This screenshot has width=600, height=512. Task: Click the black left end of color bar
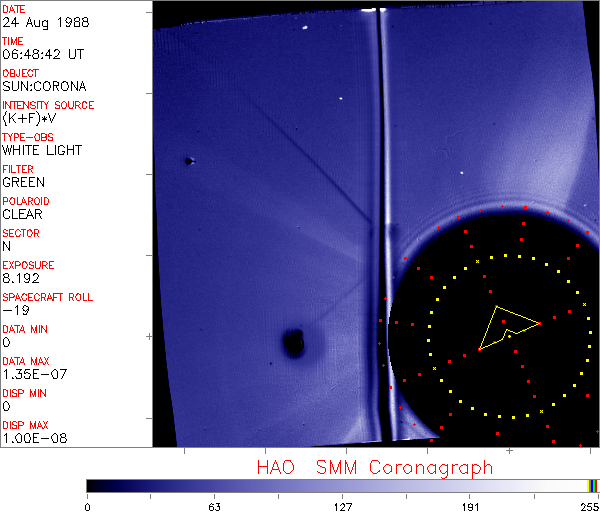tap(92, 485)
